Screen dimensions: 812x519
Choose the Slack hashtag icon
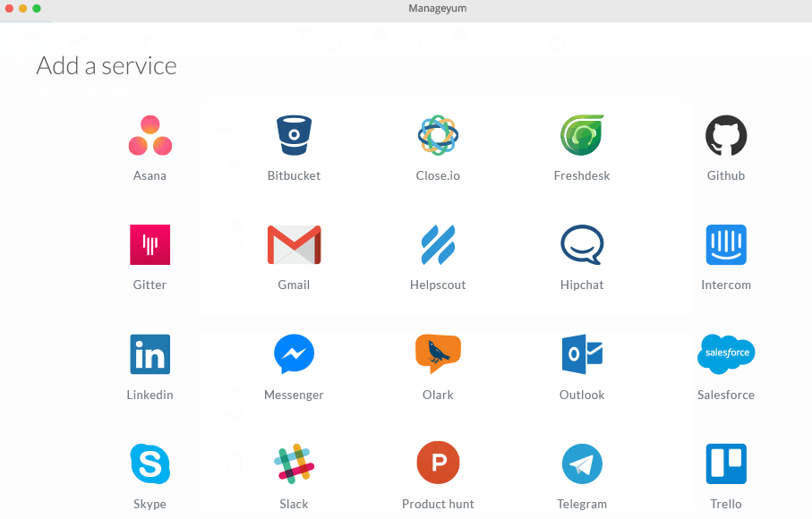tap(295, 464)
